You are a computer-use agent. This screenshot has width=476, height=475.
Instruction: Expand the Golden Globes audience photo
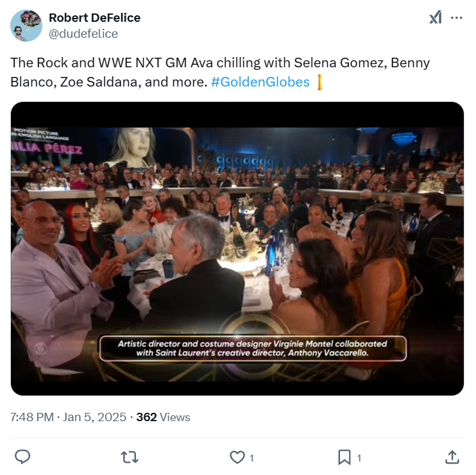tap(237, 256)
